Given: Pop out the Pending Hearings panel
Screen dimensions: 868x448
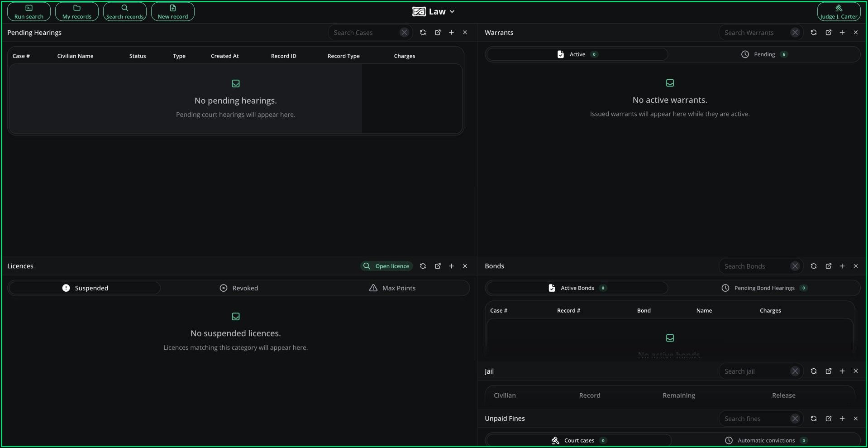Looking at the screenshot, I should [438, 33].
